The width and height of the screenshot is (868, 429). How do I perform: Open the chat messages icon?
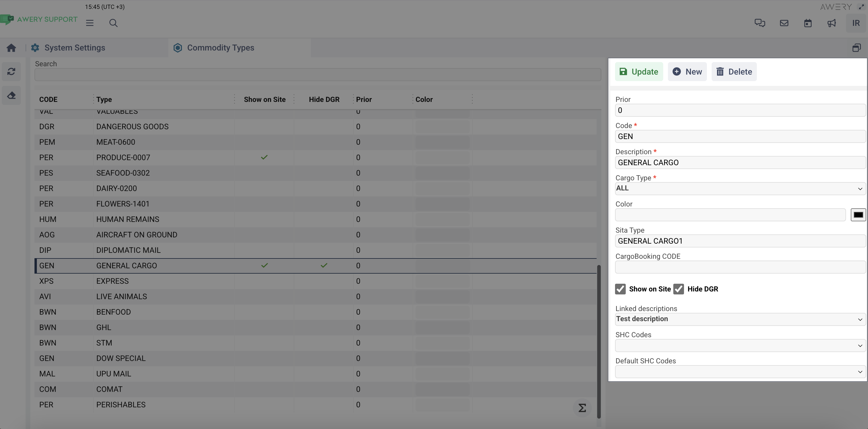coord(759,23)
